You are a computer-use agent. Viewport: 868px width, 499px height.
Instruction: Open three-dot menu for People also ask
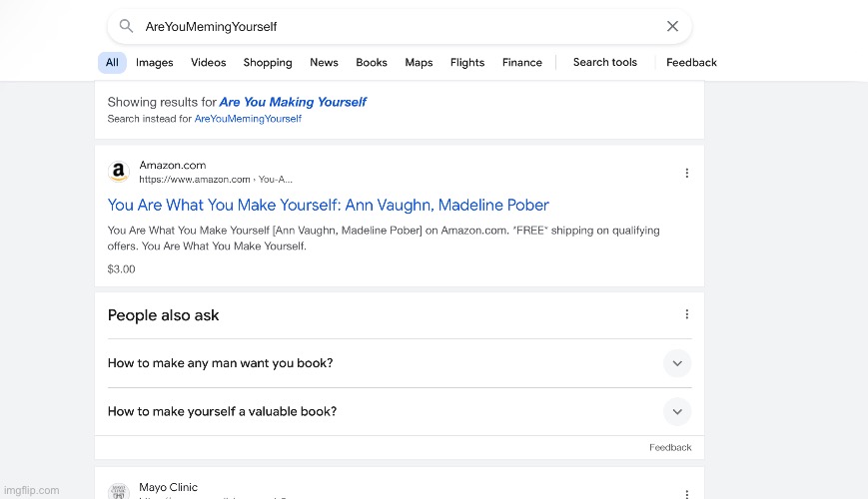coord(686,314)
